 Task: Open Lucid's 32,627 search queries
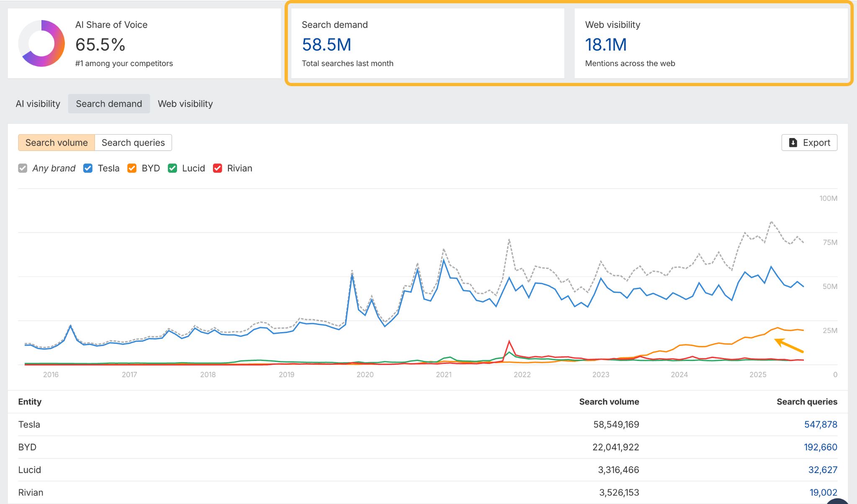[822, 469]
